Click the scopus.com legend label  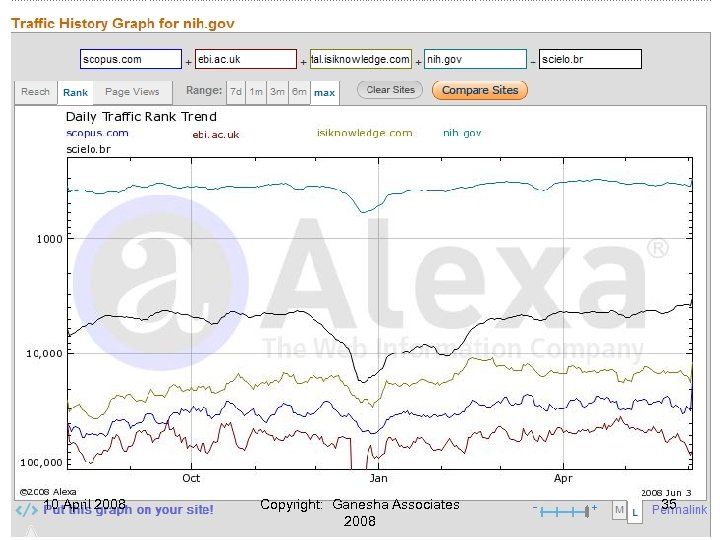pyautogui.click(x=97, y=133)
